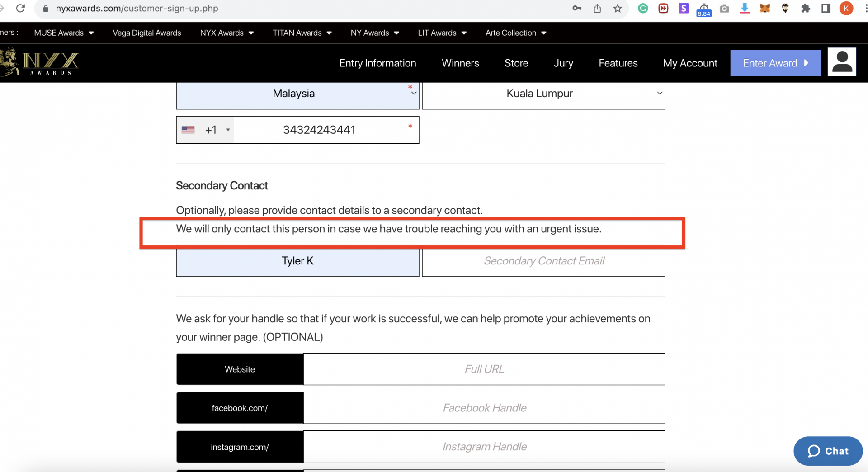Click the Secondary Contact Email field
Screen dimensions: 868x472
pos(543,261)
